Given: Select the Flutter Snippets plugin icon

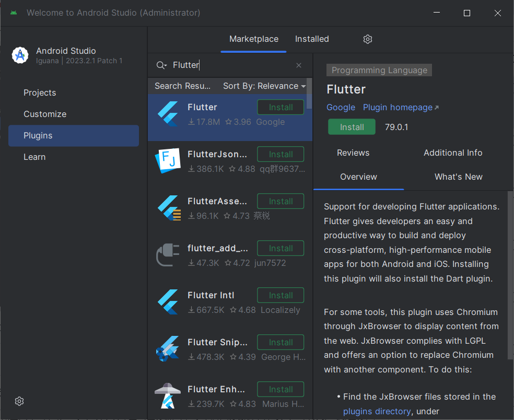Looking at the screenshot, I should click(168, 349).
